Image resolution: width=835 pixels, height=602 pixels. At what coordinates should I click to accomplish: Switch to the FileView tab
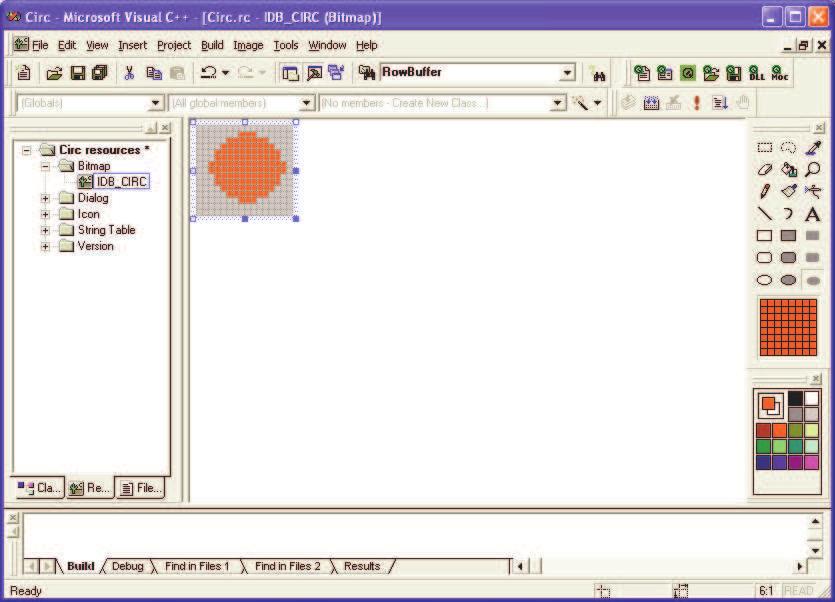[141, 487]
